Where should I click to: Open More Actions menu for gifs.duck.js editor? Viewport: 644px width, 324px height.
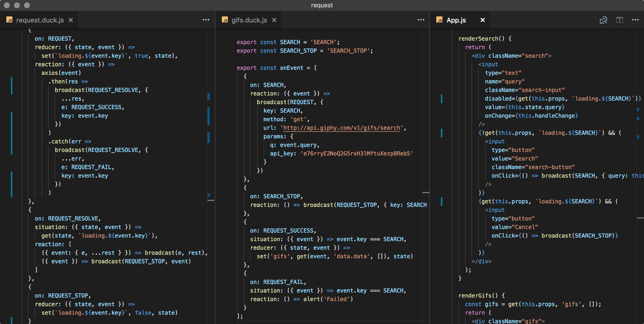[421, 20]
